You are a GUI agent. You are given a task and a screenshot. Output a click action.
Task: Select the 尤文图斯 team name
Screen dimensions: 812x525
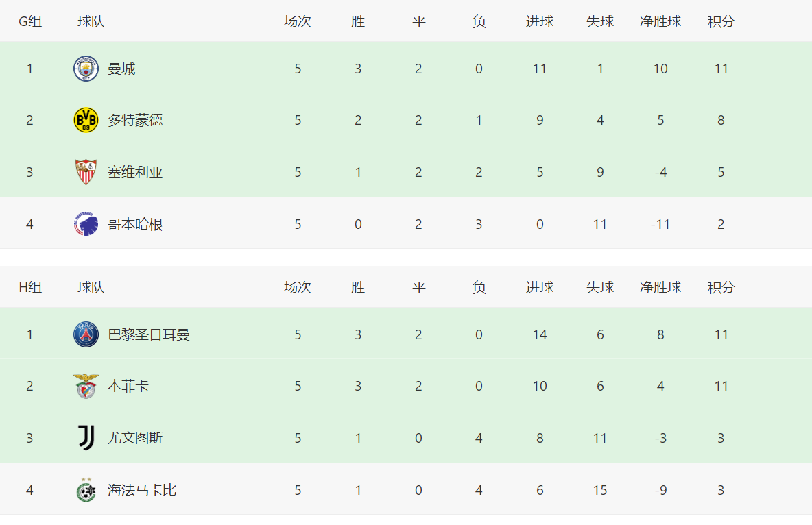click(135, 438)
